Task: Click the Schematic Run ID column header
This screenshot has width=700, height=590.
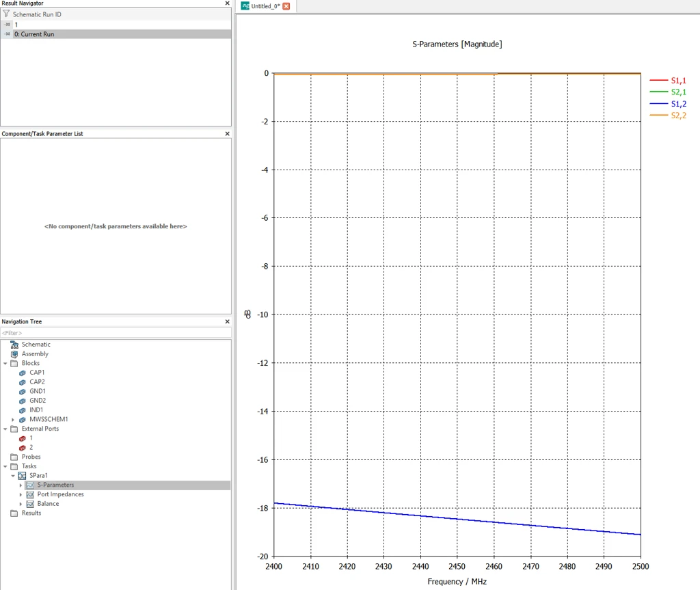Action: 116,14
